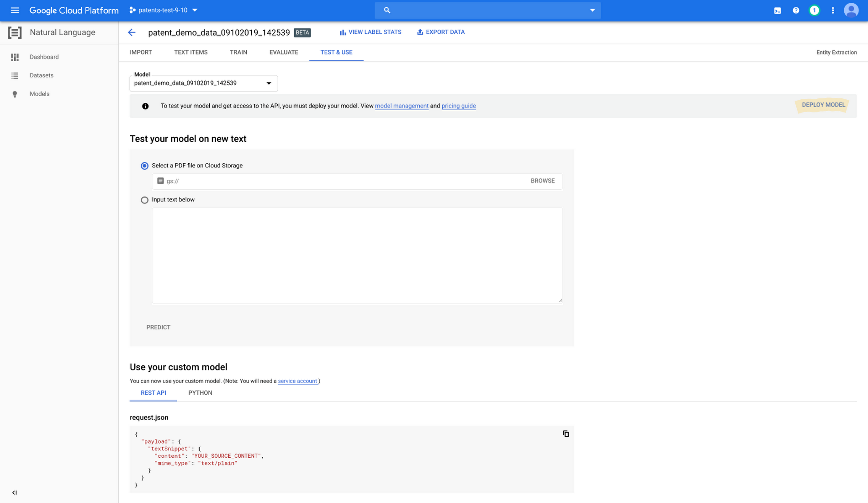Image resolution: width=868 pixels, height=503 pixels.
Task: Switch to the TRAIN tab
Action: (238, 52)
